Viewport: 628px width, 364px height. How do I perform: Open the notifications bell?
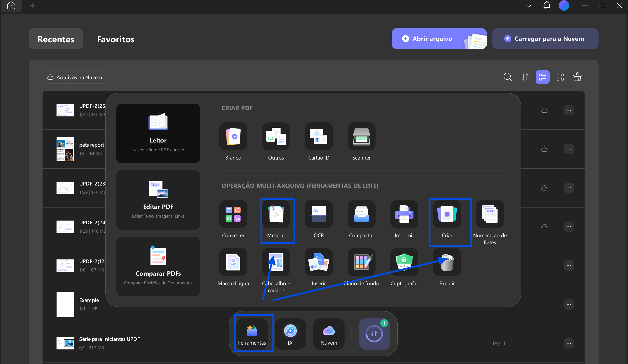[x=547, y=5]
